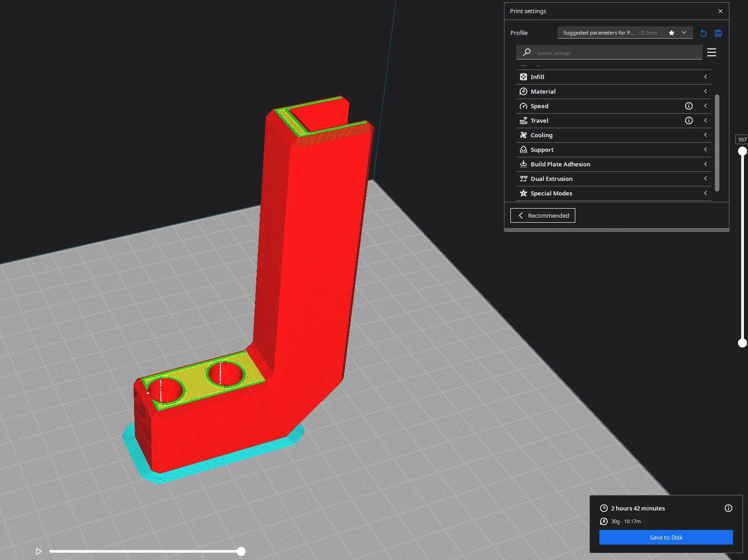Play the layer simulation
748x560 pixels.
39,551
